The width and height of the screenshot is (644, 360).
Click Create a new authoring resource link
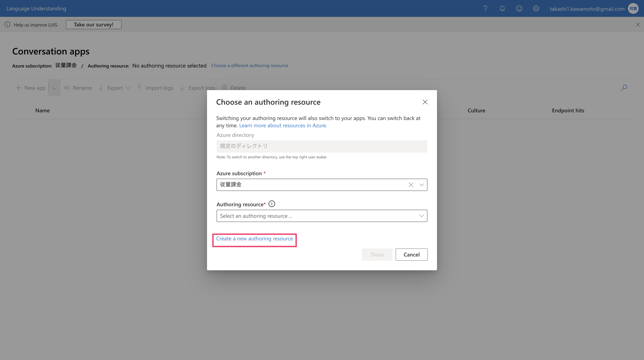254,238
